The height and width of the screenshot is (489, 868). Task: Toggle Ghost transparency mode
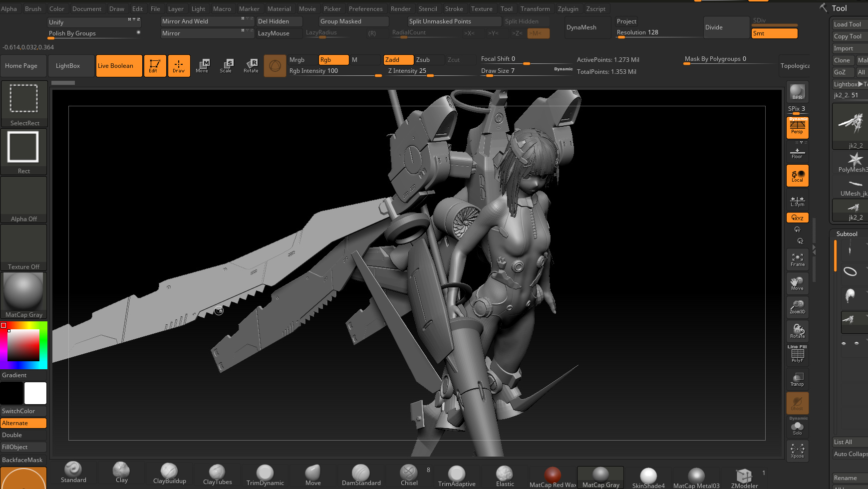[x=797, y=403]
